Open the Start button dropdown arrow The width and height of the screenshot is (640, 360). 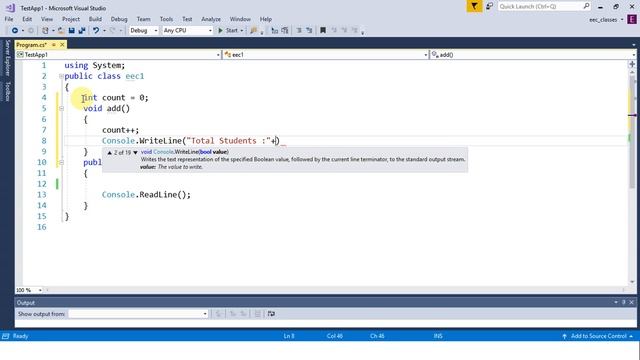[x=242, y=31]
